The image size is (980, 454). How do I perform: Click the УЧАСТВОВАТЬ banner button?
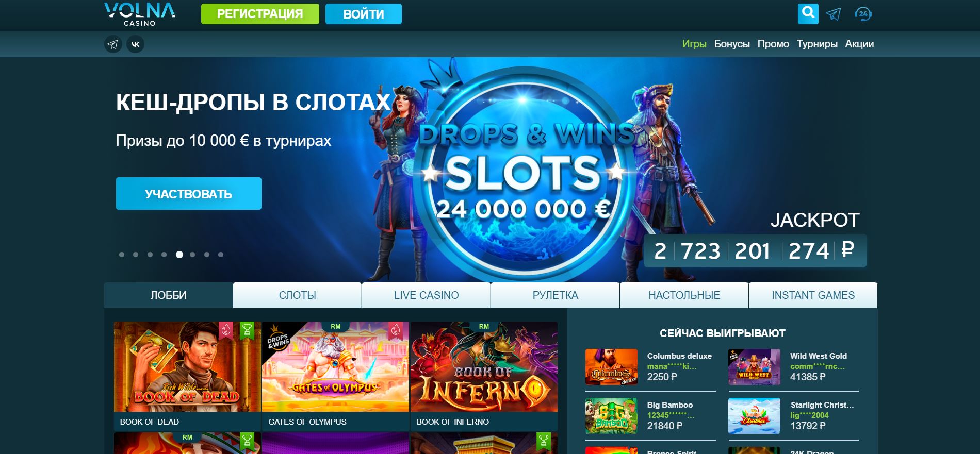pos(189,194)
